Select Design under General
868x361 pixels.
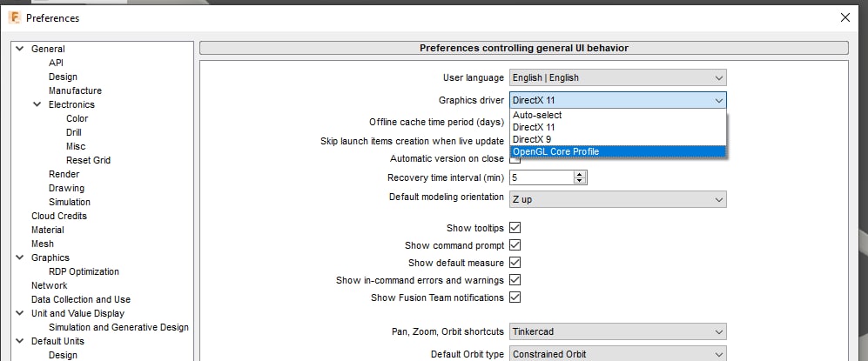(x=63, y=77)
